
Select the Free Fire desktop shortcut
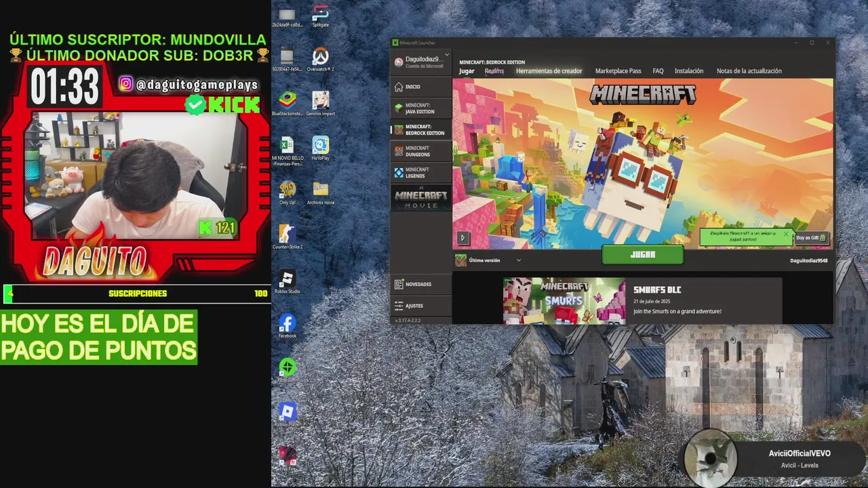pos(288,458)
